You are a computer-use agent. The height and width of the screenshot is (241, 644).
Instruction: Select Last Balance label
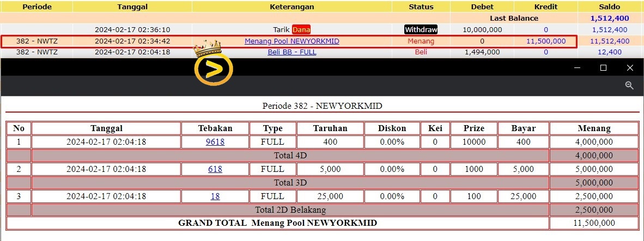(x=514, y=18)
